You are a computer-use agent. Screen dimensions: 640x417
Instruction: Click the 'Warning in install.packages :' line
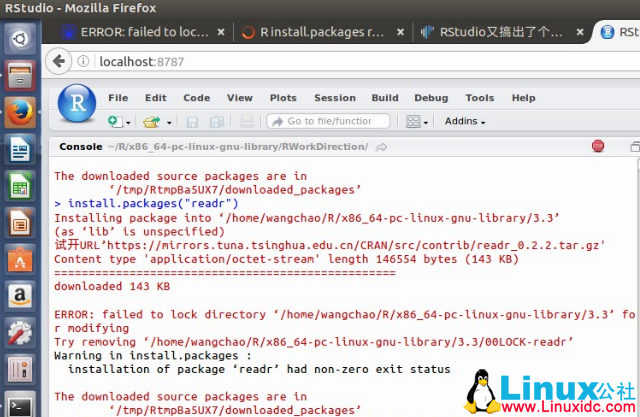coord(153,355)
